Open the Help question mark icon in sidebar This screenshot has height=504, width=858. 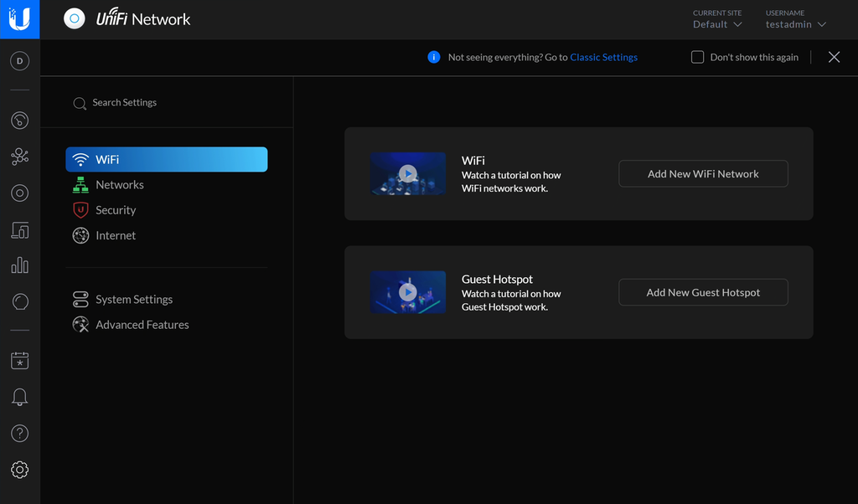tap(20, 434)
